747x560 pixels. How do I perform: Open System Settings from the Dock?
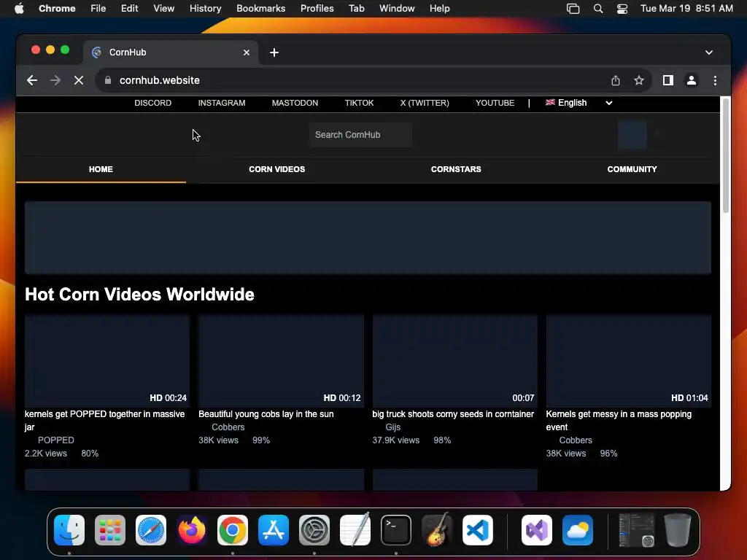pyautogui.click(x=314, y=530)
